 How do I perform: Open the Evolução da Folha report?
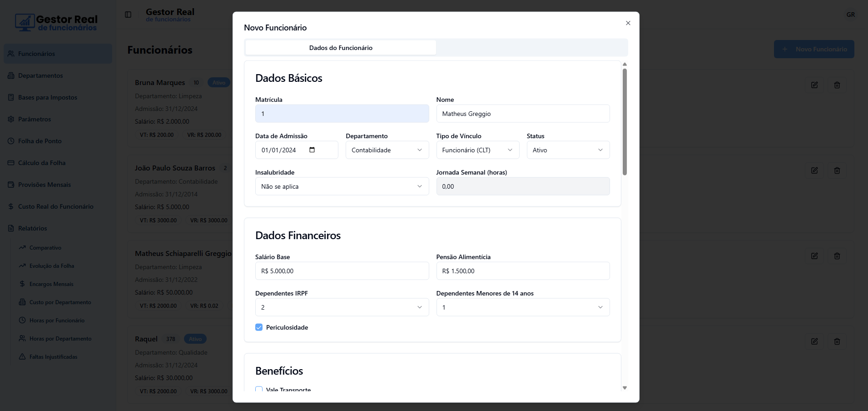pyautogui.click(x=63, y=266)
